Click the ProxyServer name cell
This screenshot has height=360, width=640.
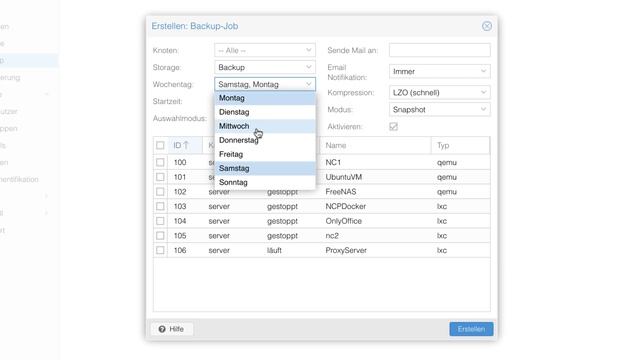pos(346,250)
